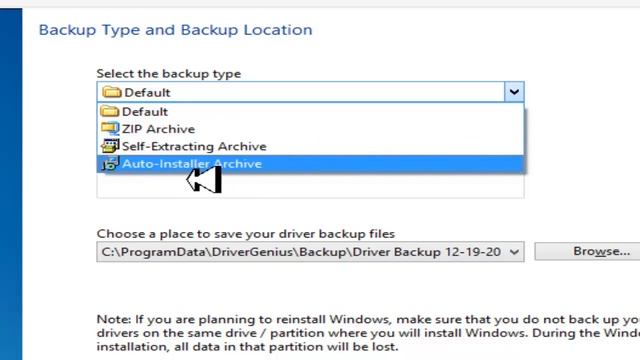Click the 'Select the backup type' label
640x360 pixels.
169,73
